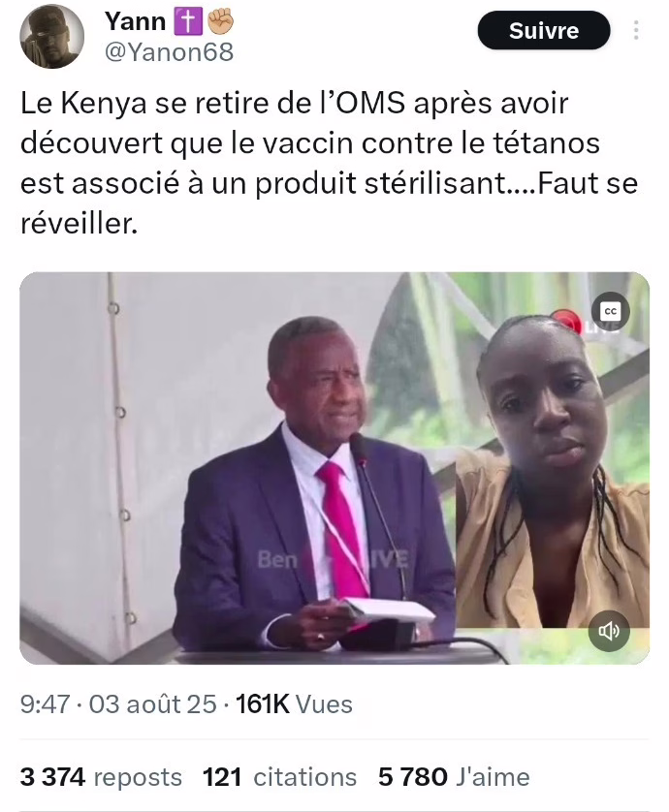
Task: Open Yann's profile avatar picture
Action: click(51, 37)
